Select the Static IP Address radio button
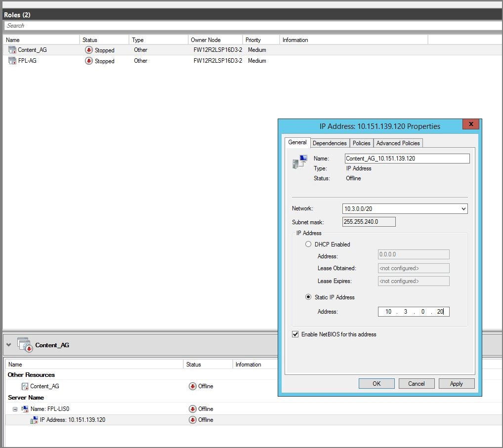503x448 pixels. [x=308, y=297]
